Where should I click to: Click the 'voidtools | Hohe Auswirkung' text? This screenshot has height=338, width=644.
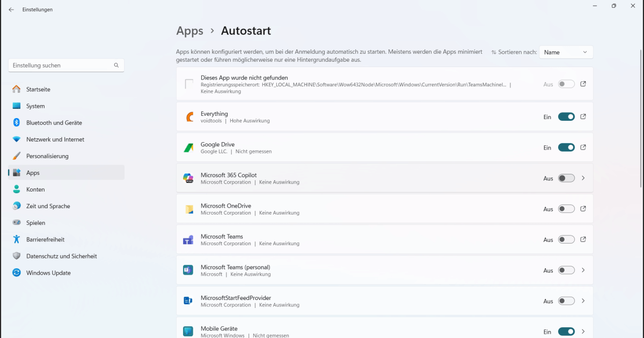click(235, 121)
